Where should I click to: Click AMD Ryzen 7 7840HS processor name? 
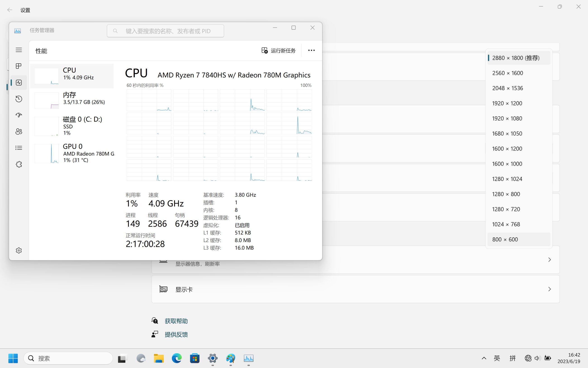(x=234, y=75)
